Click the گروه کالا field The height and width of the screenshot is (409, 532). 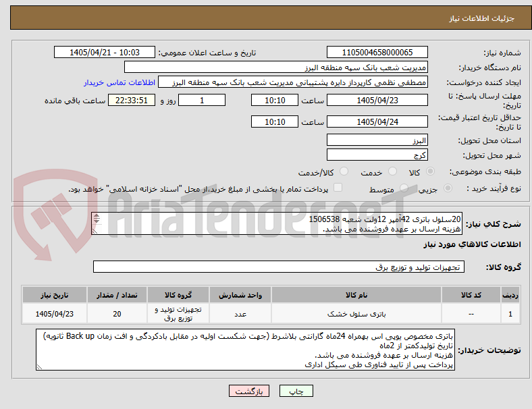(279, 267)
